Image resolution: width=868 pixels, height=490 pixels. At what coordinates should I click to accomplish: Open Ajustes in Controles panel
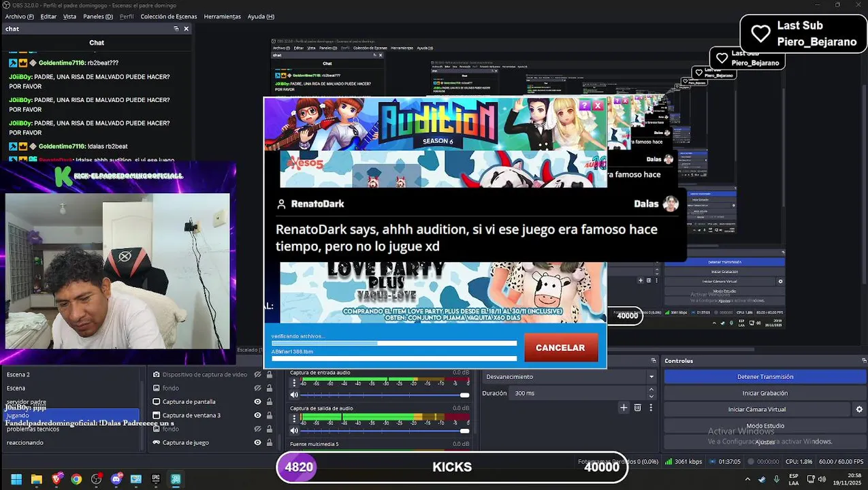click(765, 442)
